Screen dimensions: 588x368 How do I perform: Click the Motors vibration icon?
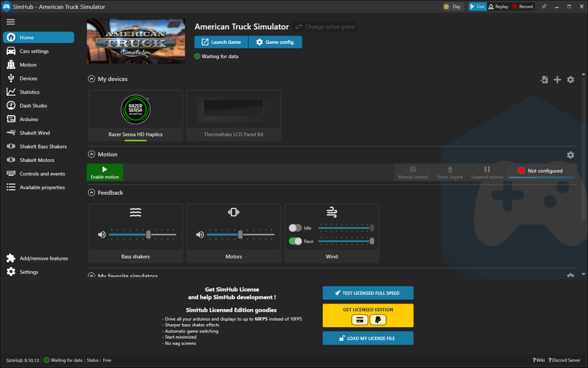point(234,212)
